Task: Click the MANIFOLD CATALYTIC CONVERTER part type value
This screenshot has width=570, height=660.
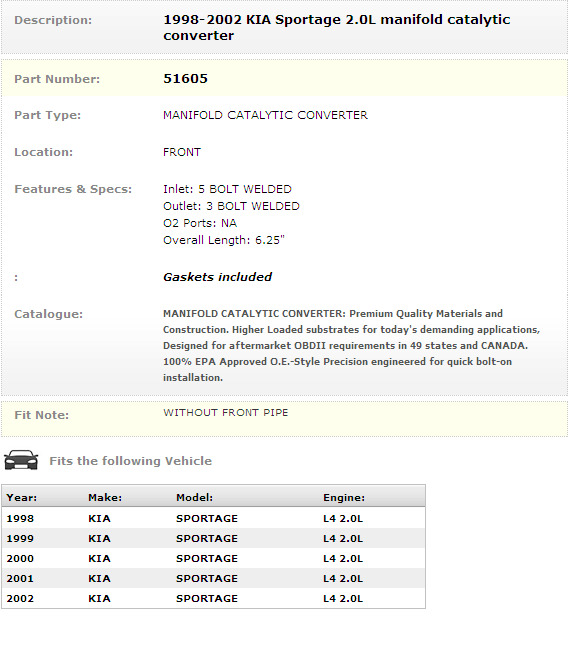Action: tap(265, 115)
